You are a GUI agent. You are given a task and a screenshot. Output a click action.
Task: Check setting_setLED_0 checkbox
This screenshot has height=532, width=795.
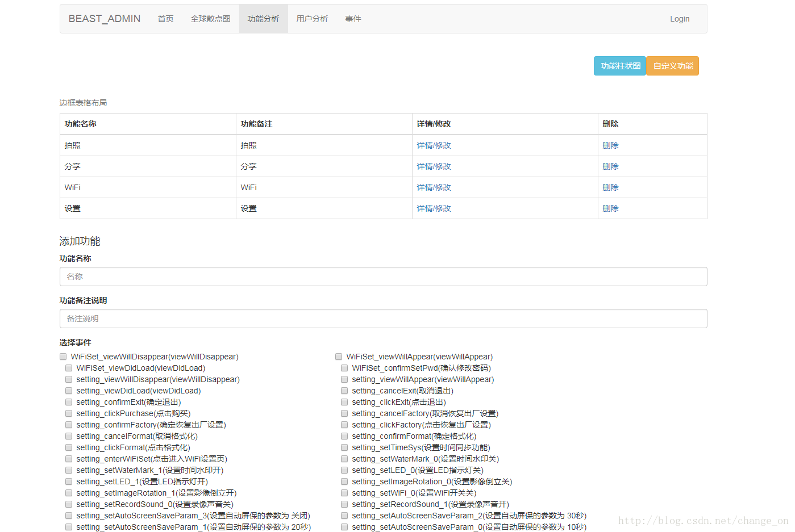[344, 470]
